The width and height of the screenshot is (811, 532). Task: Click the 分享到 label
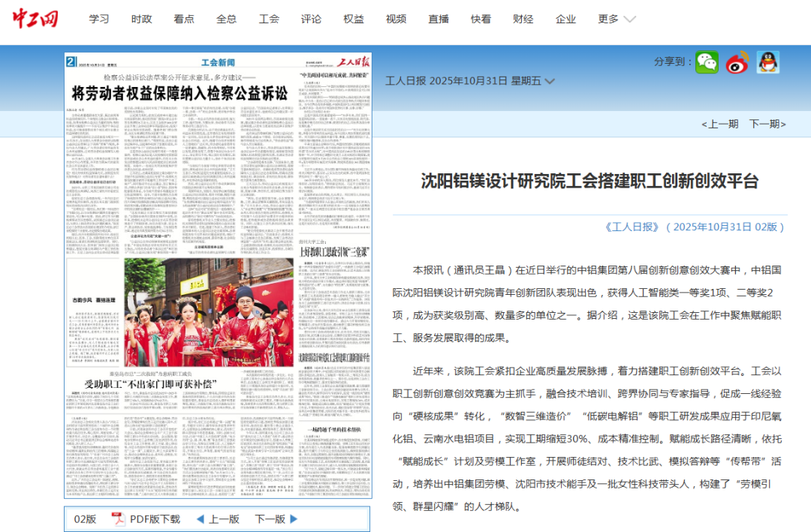pos(672,62)
